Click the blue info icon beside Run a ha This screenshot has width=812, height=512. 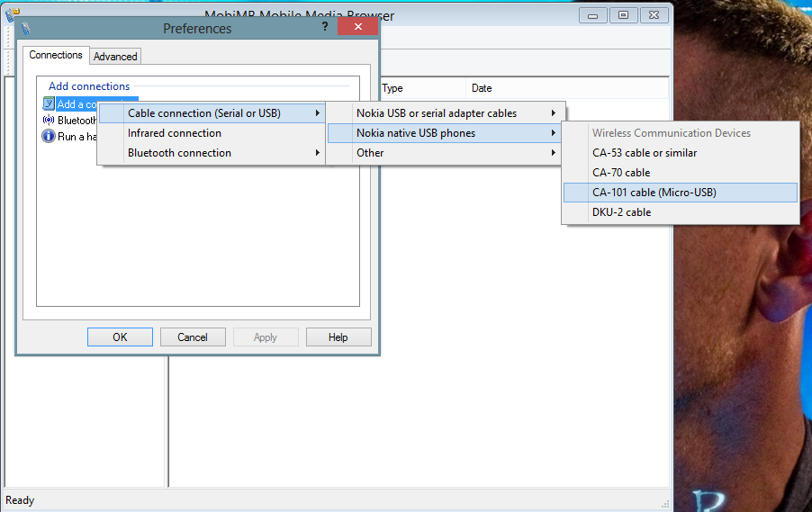[x=49, y=136]
